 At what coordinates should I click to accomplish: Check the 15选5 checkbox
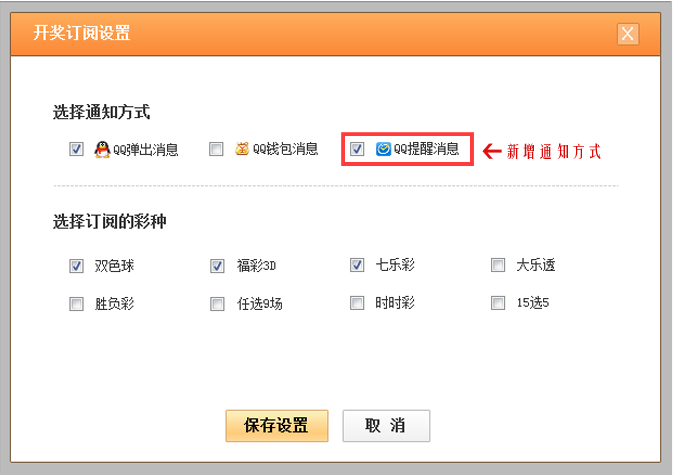[x=498, y=303]
